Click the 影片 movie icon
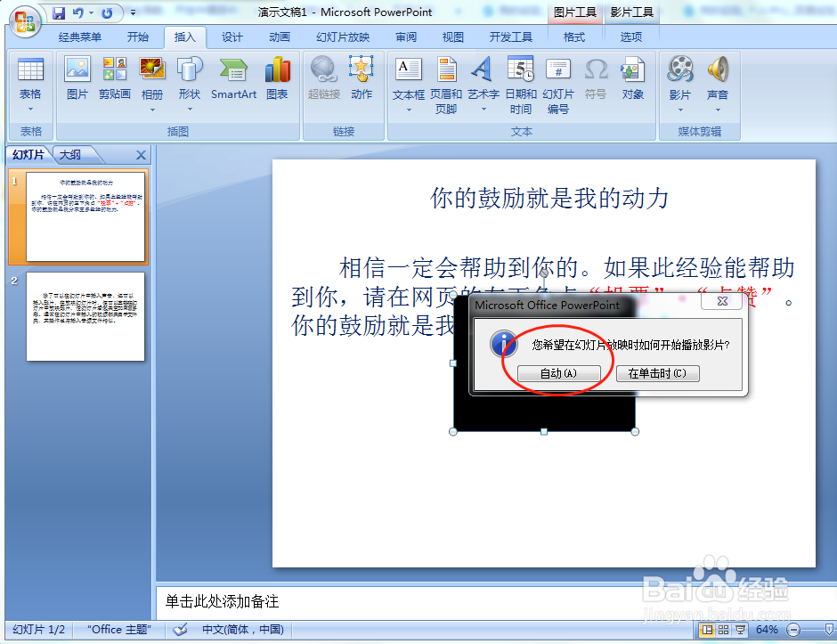Screen dimensions: 837x644 (x=680, y=69)
